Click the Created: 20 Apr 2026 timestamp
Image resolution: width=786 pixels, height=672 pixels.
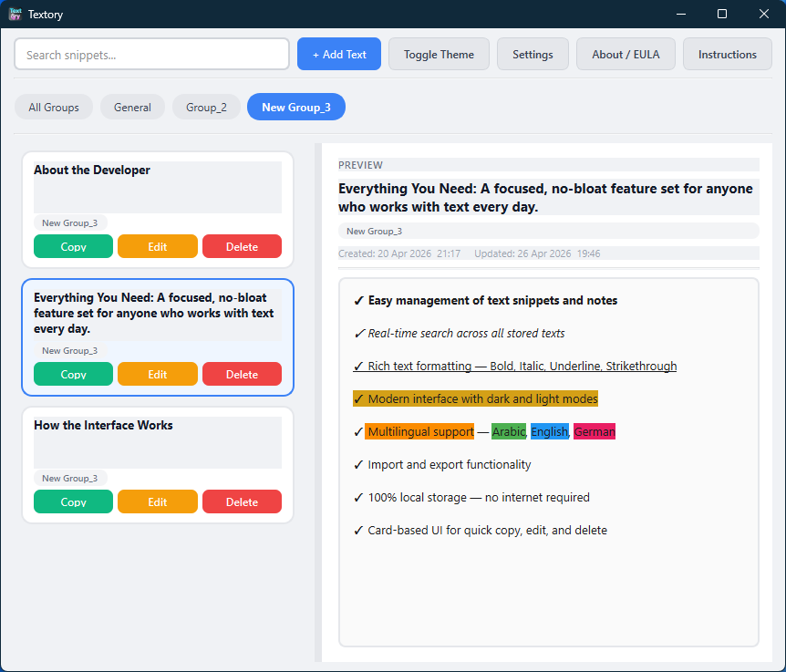click(x=399, y=253)
